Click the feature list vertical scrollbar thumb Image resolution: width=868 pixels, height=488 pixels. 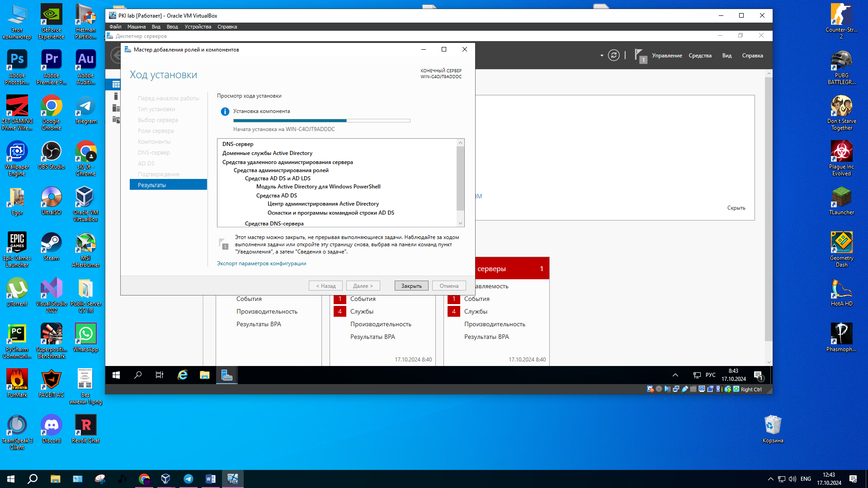pyautogui.click(x=461, y=178)
